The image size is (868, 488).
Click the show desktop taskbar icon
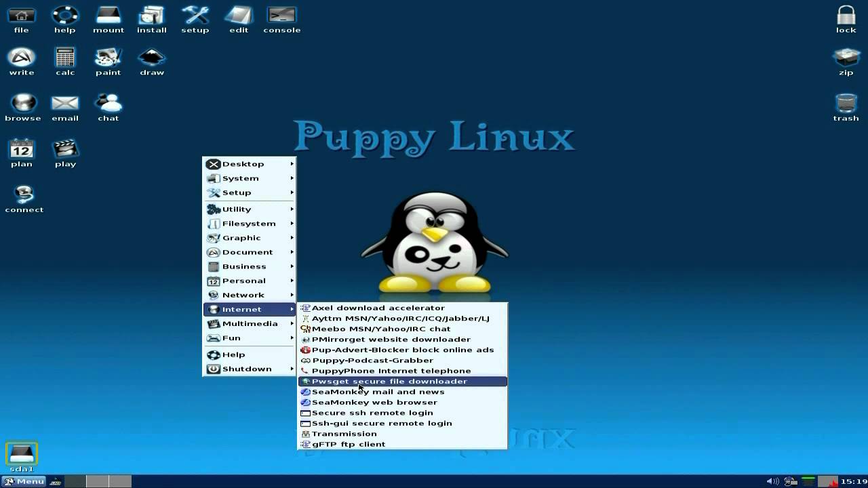[x=56, y=481]
